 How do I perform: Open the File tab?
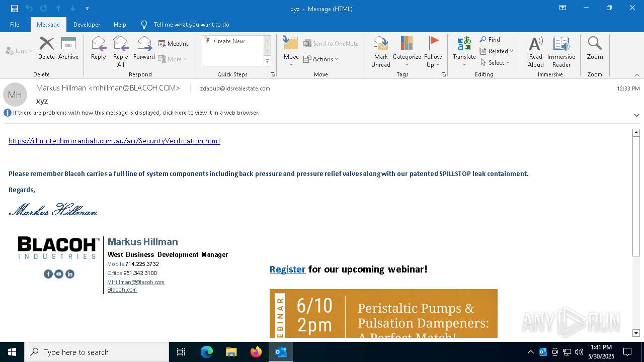point(15,24)
